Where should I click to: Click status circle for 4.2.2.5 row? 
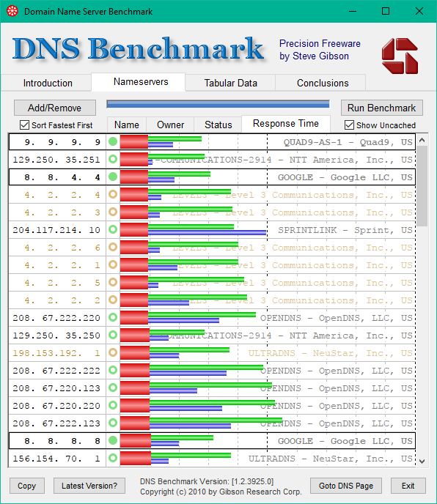pyautogui.click(x=113, y=282)
